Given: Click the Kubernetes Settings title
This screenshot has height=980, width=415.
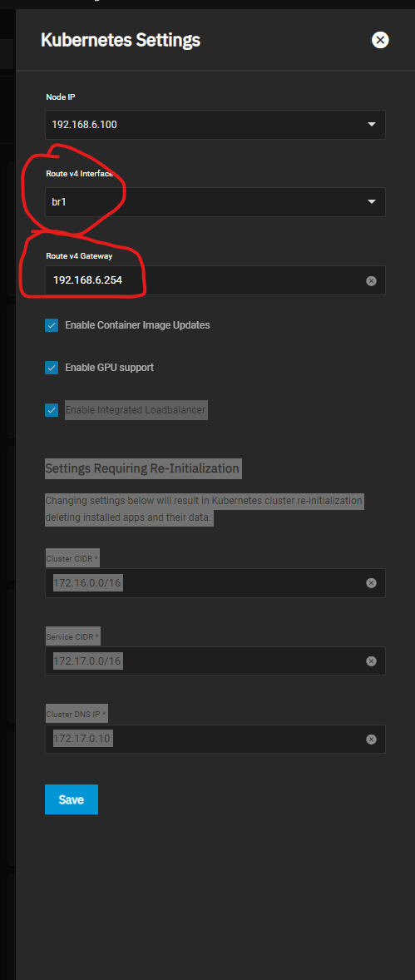Looking at the screenshot, I should [x=121, y=41].
